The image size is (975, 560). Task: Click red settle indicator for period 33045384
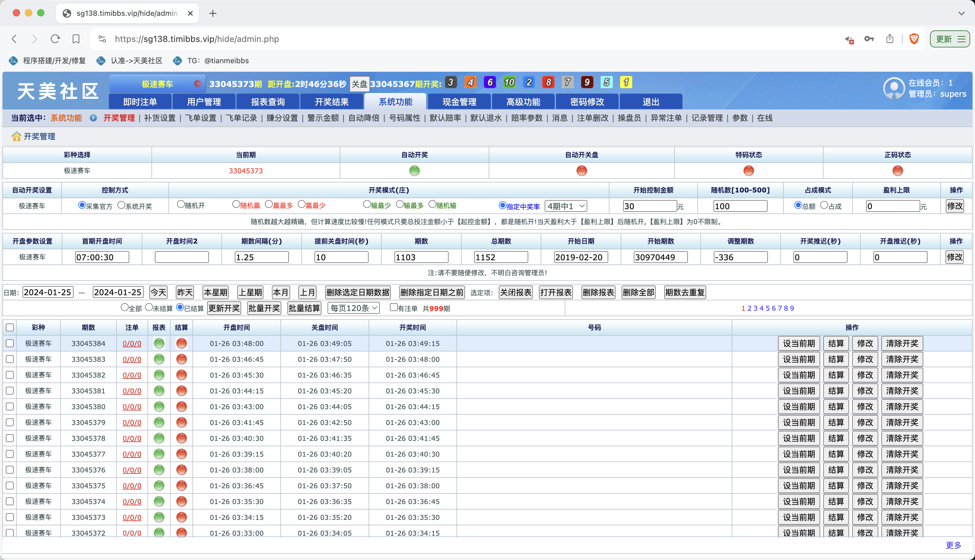click(x=181, y=344)
